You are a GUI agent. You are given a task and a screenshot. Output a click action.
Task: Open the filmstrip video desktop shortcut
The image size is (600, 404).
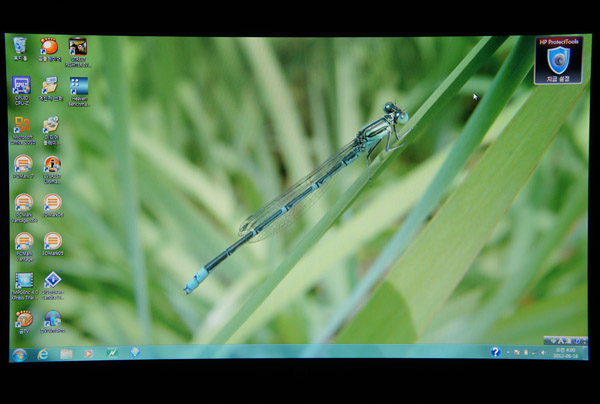[x=23, y=281]
